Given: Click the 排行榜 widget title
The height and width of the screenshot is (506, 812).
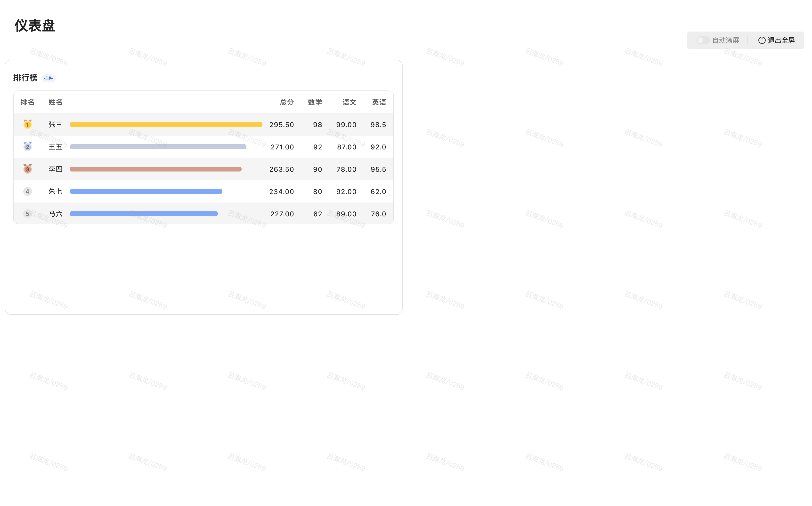Looking at the screenshot, I should (25, 78).
